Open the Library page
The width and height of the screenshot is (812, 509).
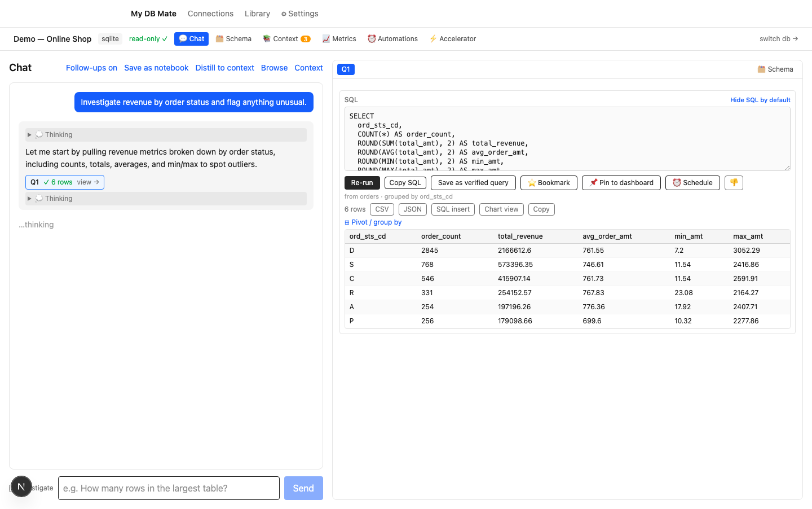click(x=257, y=14)
